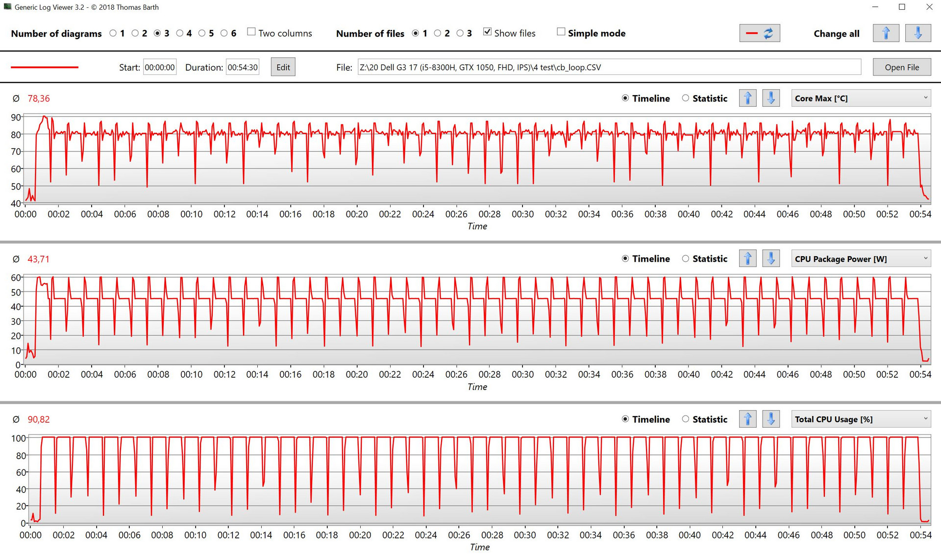Expand the Total CPU Usage [%] dropdown
Image resolution: width=941 pixels, height=560 pixels.
click(x=861, y=419)
